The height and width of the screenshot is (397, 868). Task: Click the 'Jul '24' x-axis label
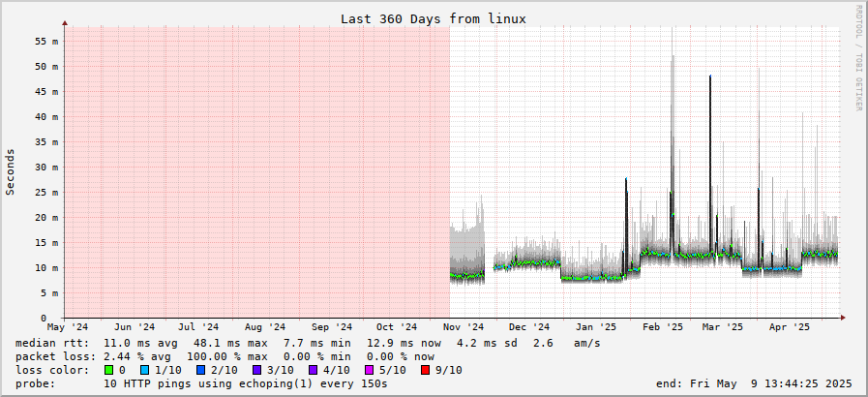tap(198, 327)
